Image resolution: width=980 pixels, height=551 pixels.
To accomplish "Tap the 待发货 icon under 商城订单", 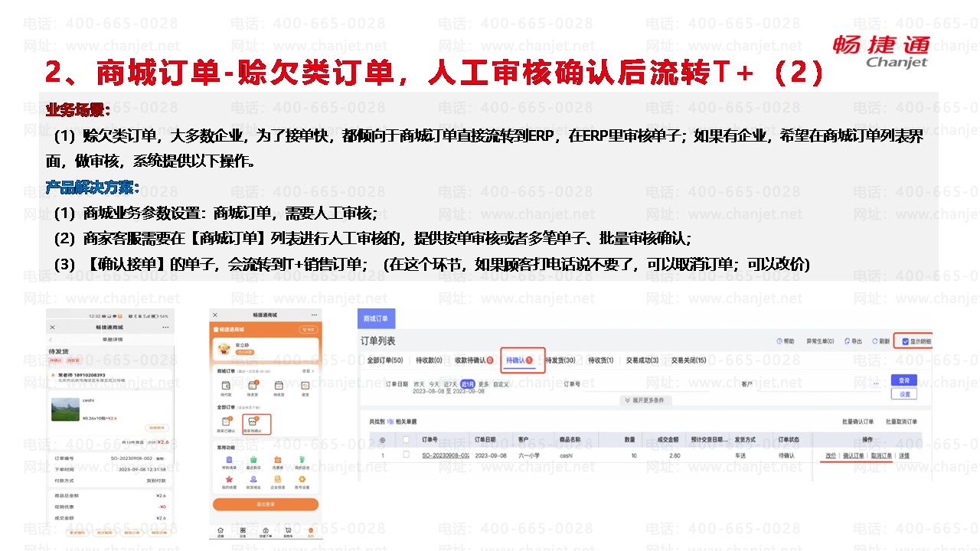I will (x=253, y=385).
